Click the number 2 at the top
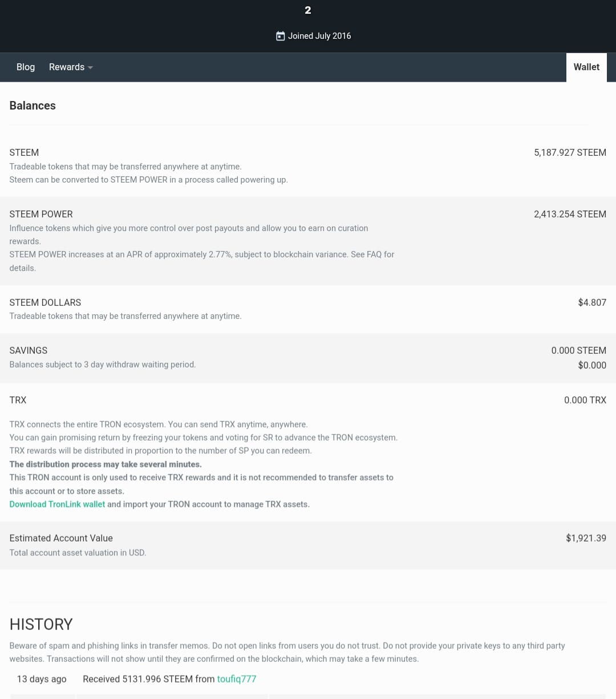Screen dimensions: 616x699 coord(308,10)
